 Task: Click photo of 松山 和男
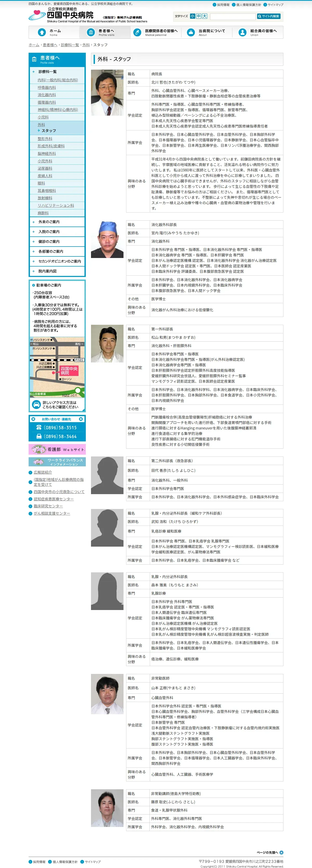pos(107,344)
